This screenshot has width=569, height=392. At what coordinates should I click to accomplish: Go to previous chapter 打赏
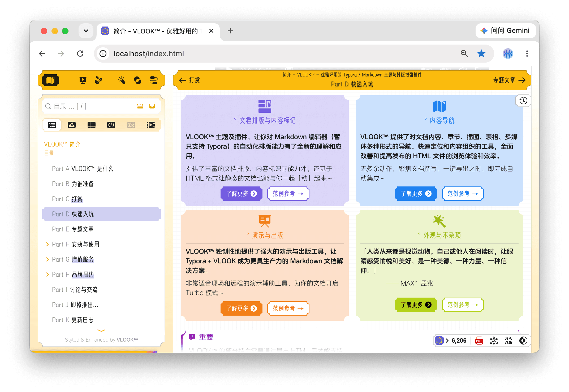coord(189,80)
